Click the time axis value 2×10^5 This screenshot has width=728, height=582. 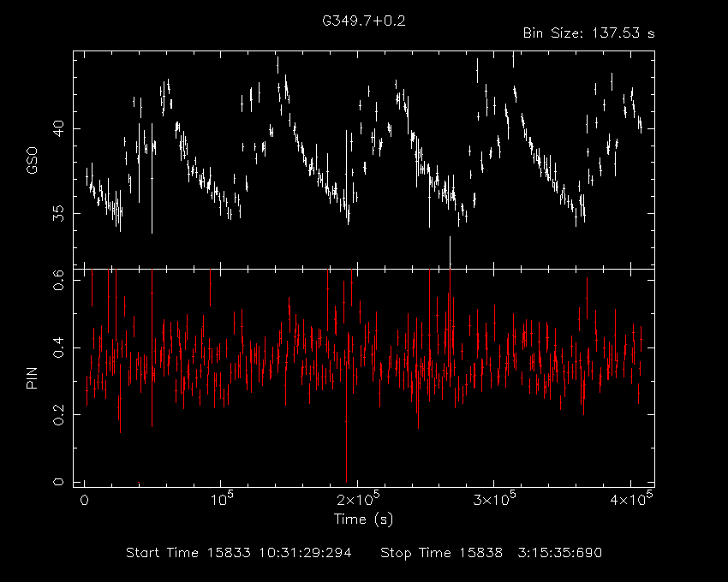358,499
